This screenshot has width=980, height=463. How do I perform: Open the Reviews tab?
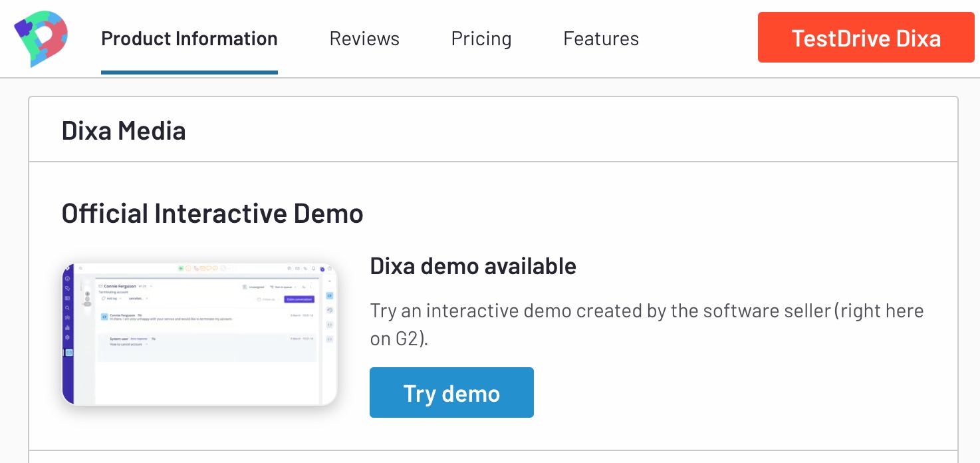point(364,39)
